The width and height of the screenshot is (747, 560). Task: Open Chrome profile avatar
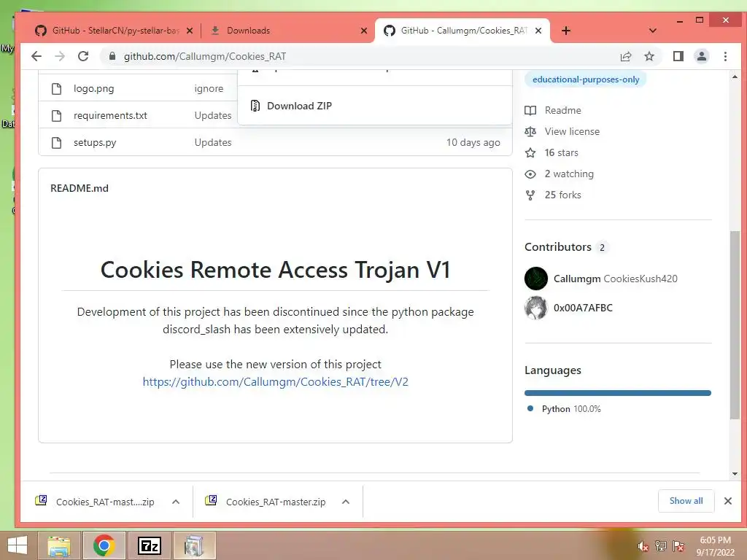701,56
